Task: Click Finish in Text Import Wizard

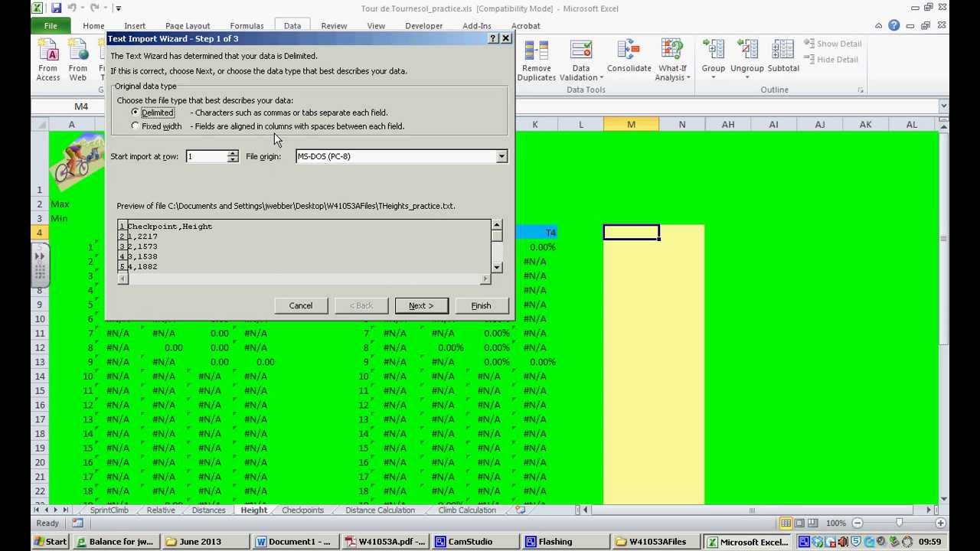Action: point(481,305)
